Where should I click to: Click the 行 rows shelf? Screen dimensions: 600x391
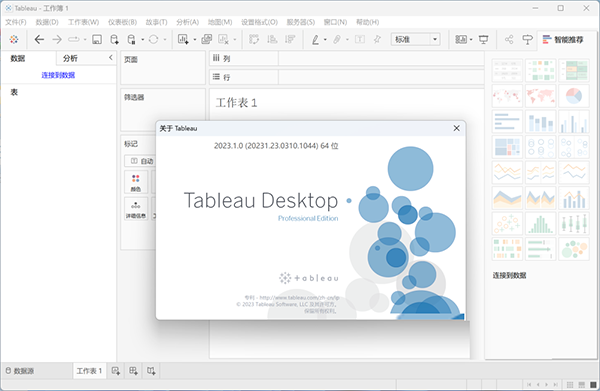(347, 77)
